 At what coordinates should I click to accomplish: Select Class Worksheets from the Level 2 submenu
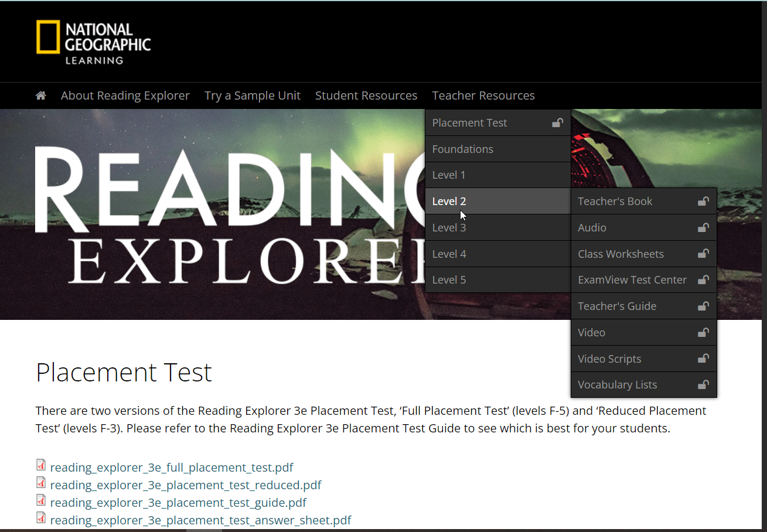621,254
